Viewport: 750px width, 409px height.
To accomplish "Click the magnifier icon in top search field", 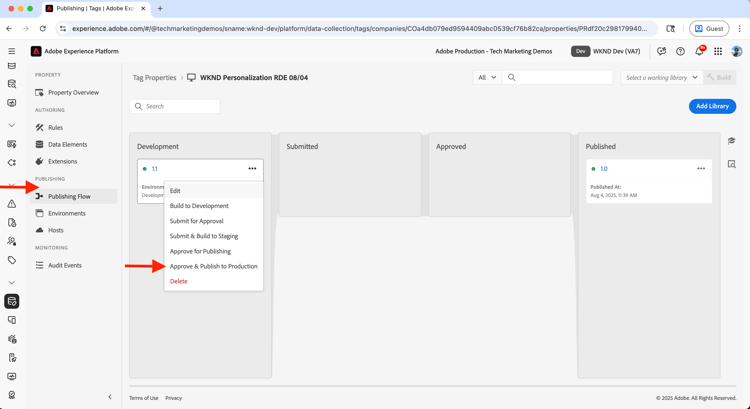I will (511, 77).
